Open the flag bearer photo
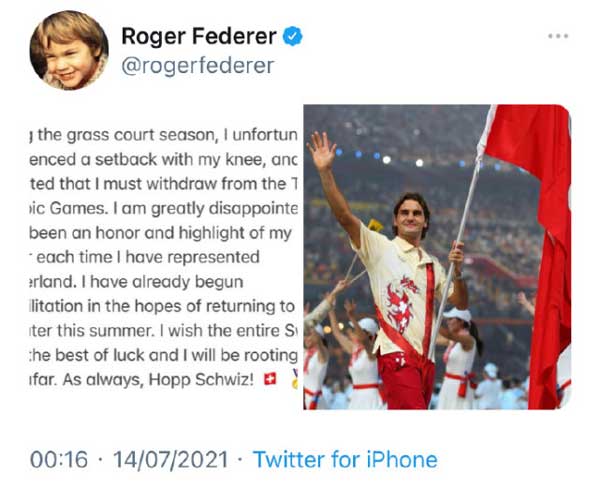Viewport: 600px width, 489px height. coord(437,257)
